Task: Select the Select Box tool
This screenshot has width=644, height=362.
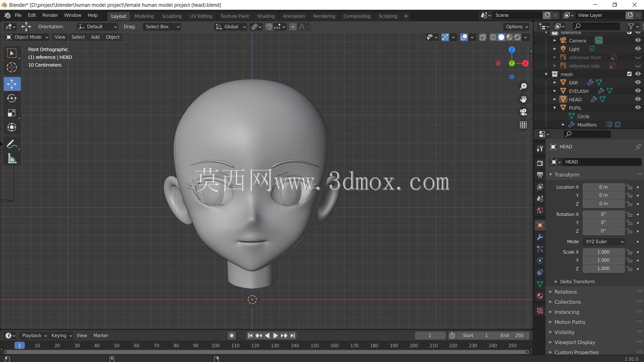Action: click(12, 53)
